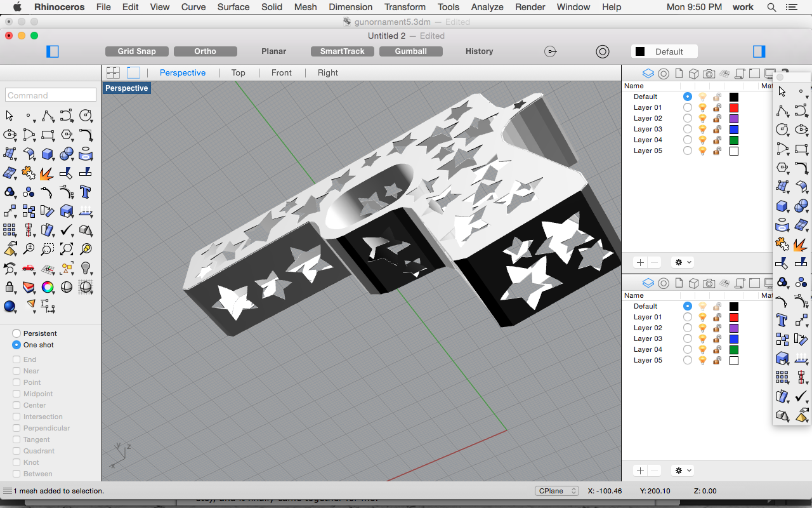Select the Persistent osnap radio button

coord(16,333)
